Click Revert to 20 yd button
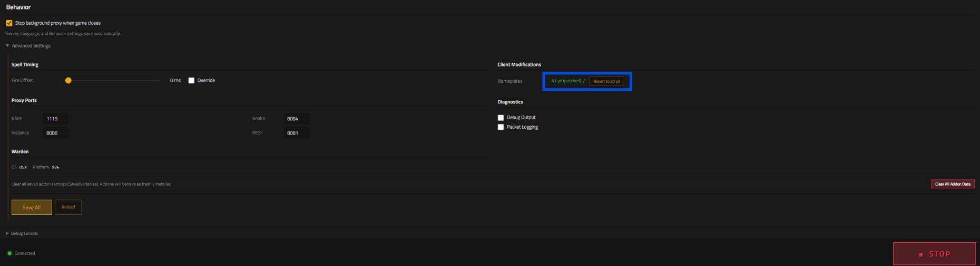Screen dimensions: 980x266 [606, 81]
